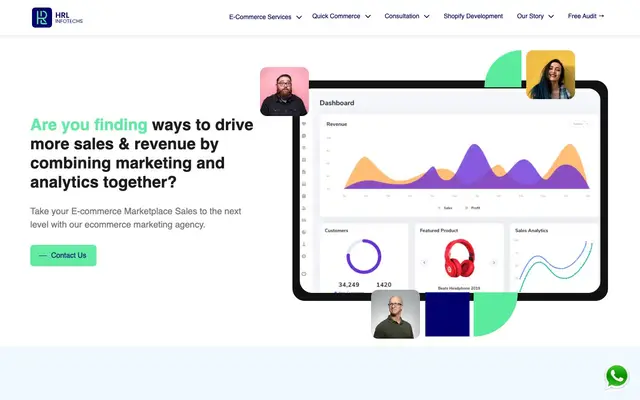Click next arrow in Featured Product card

click(x=494, y=262)
